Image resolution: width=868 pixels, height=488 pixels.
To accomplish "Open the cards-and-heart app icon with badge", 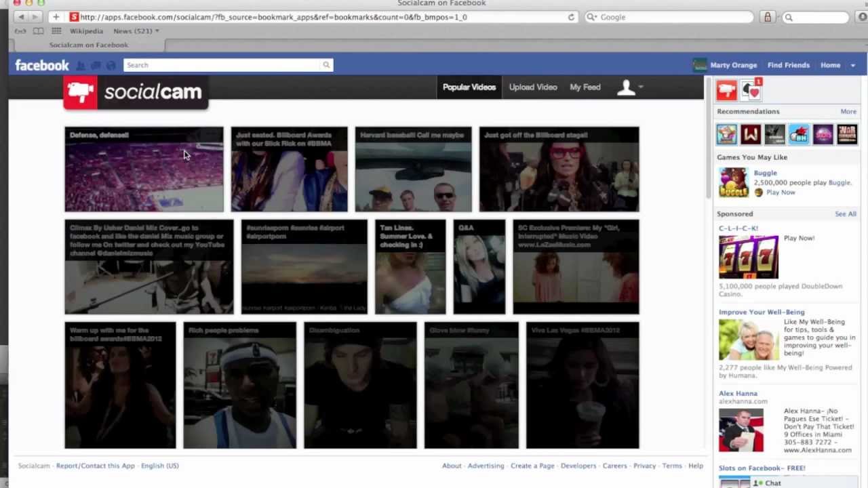I will [751, 90].
